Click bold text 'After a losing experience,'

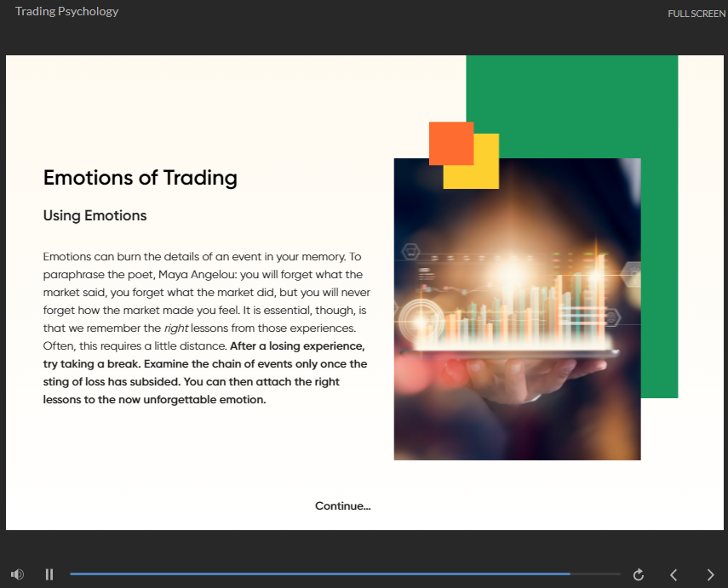pos(298,346)
